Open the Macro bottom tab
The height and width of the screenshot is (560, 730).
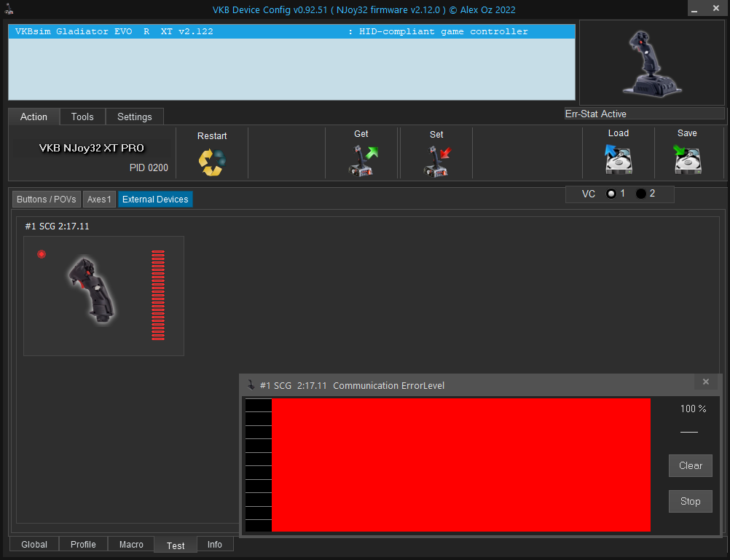click(131, 544)
